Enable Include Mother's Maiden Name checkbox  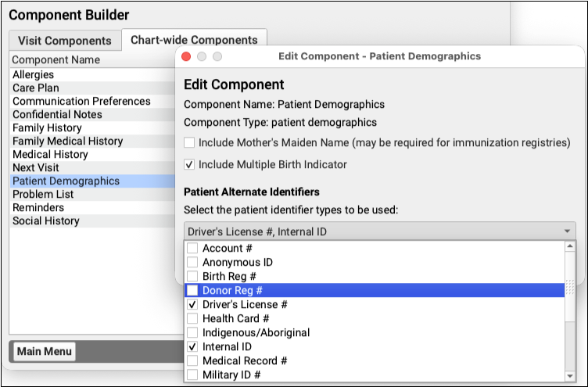(x=189, y=143)
